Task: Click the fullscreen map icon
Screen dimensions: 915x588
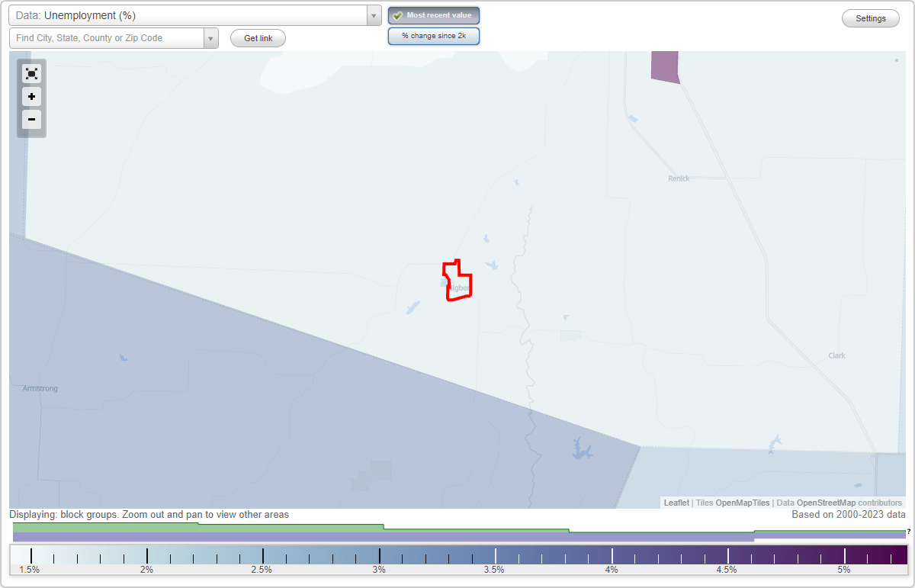Action: (x=31, y=73)
